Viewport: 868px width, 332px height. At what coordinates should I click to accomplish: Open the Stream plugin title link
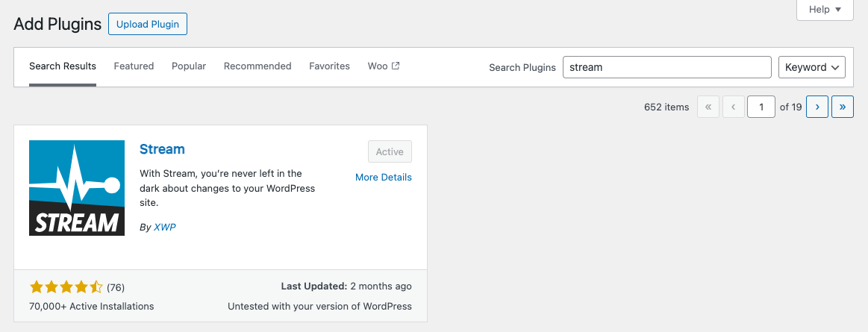coord(162,149)
